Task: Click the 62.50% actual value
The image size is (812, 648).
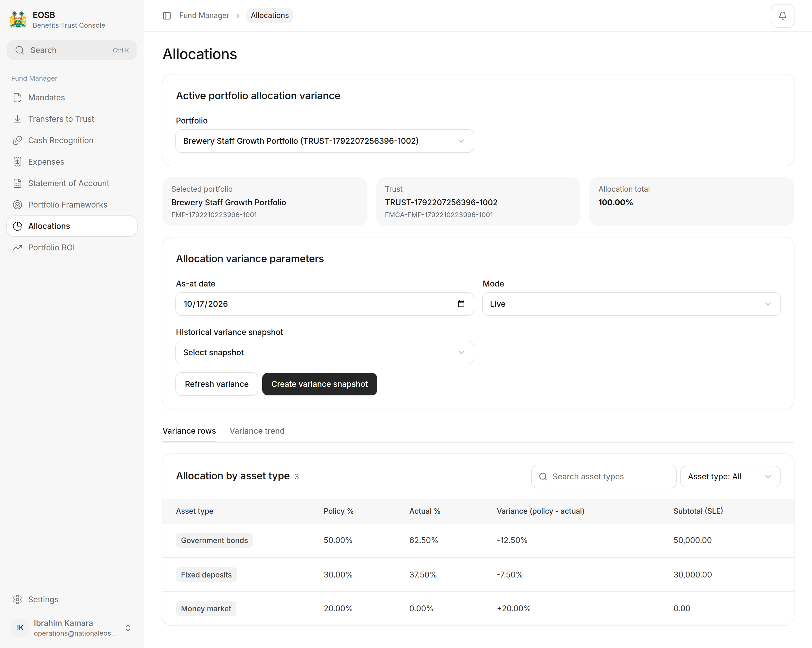Action: pos(423,540)
